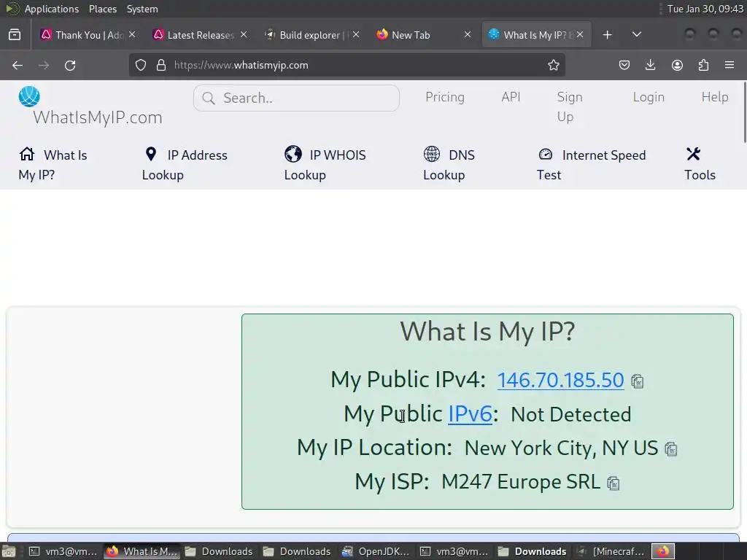Open Minecraft window from taskbar

(611, 551)
